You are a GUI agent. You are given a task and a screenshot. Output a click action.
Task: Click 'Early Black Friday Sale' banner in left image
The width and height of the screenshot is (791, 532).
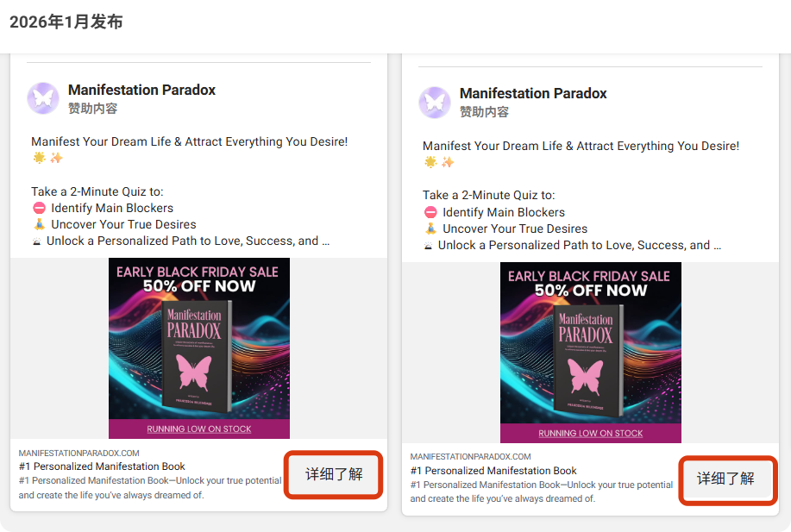(x=198, y=272)
